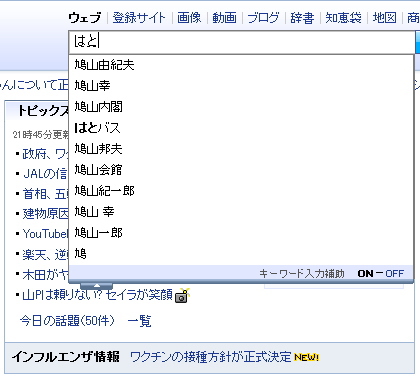Open the JALの信 news headline
420x378 pixels.
pyautogui.click(x=45, y=174)
